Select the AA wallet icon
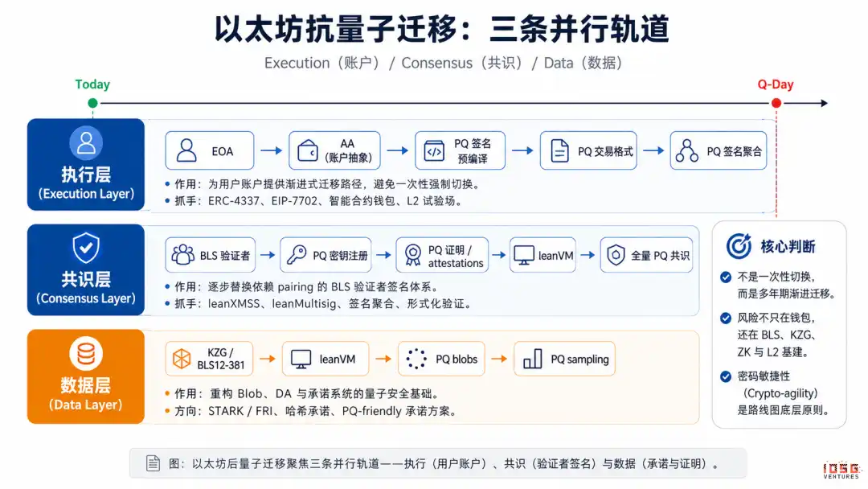The width and height of the screenshot is (868, 489). (308, 150)
